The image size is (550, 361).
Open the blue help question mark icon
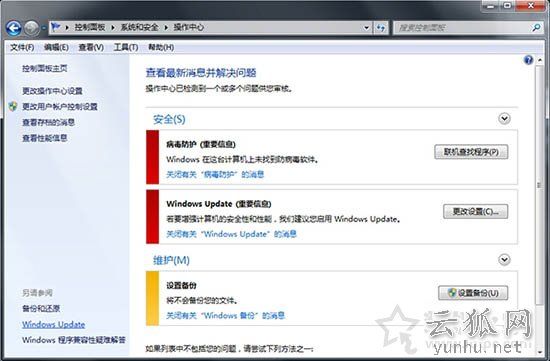pyautogui.click(x=528, y=60)
